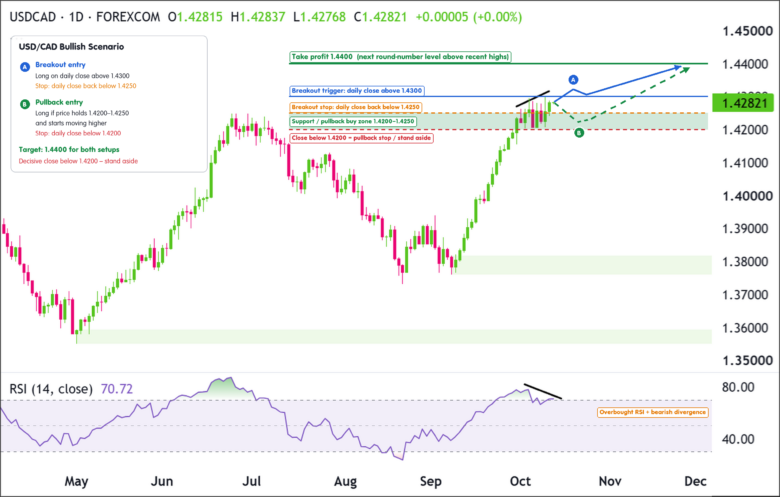Image resolution: width=780 pixels, height=497 pixels.
Task: Click the open value O1.42815
Action: point(195,17)
